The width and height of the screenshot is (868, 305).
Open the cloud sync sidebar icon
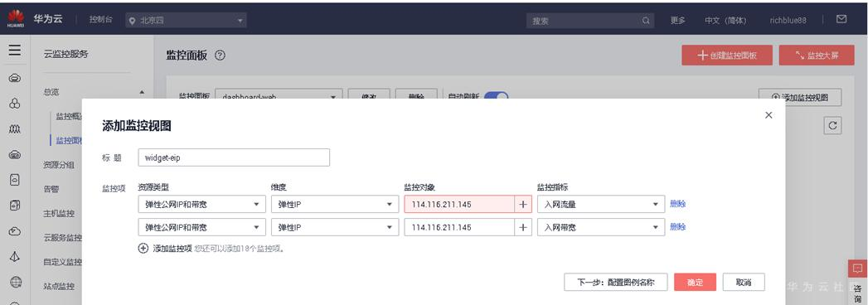point(15,231)
